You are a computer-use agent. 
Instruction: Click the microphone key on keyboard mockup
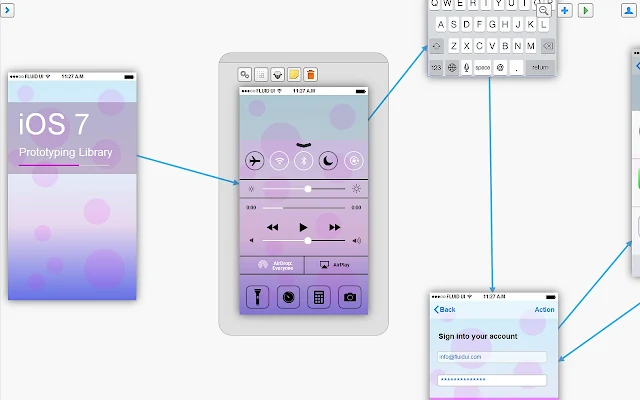coord(467,67)
